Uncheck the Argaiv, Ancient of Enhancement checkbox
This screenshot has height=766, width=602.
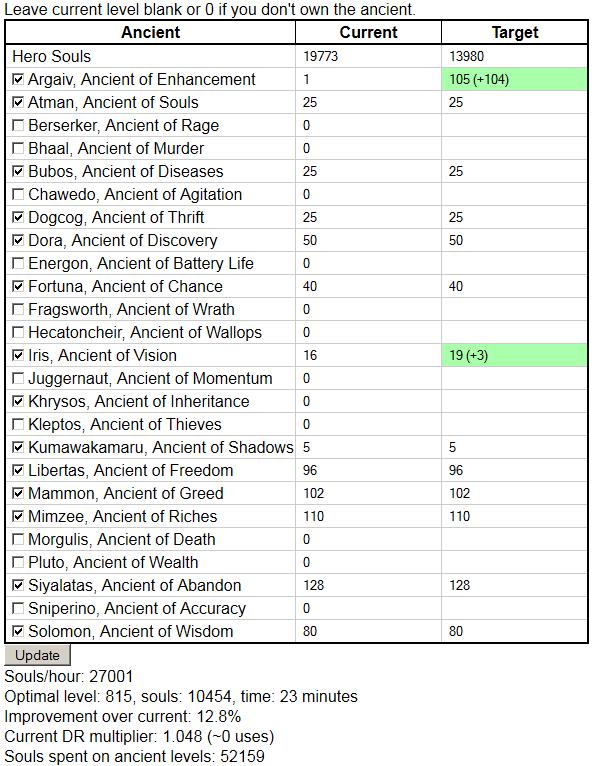click(18, 79)
